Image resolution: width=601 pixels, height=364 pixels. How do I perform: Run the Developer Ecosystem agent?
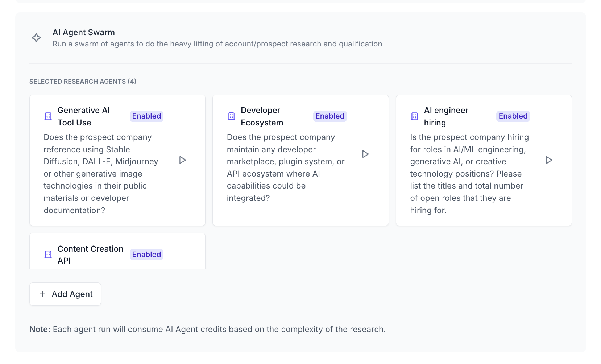point(365,154)
